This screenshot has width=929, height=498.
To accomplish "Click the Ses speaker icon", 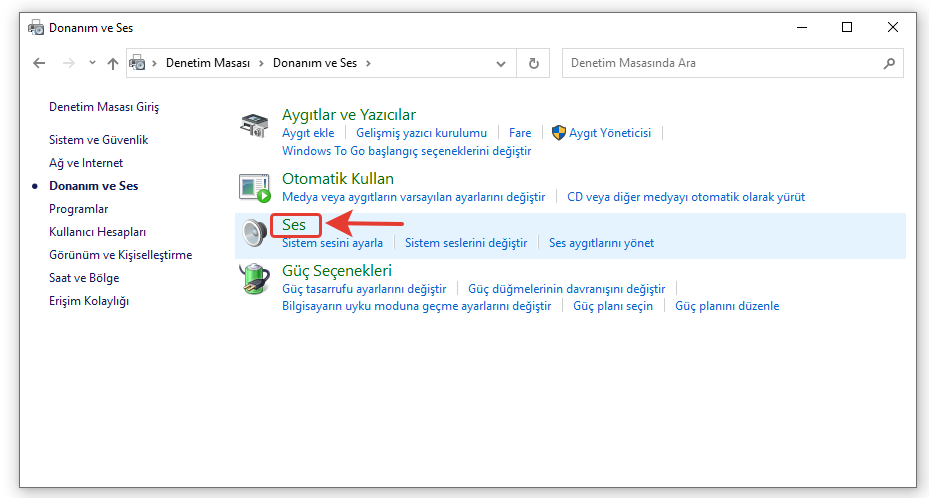I will pos(255,233).
